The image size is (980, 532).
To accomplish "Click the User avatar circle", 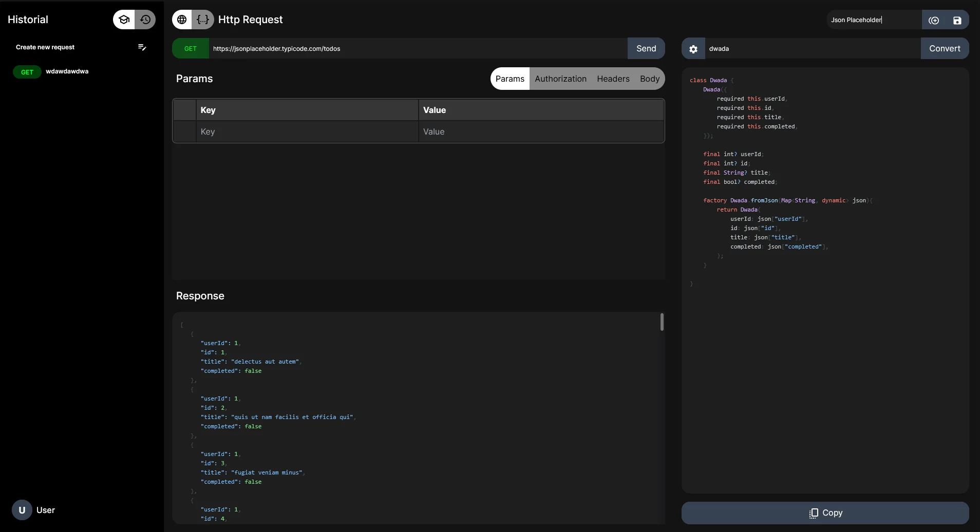I will 22,510.
